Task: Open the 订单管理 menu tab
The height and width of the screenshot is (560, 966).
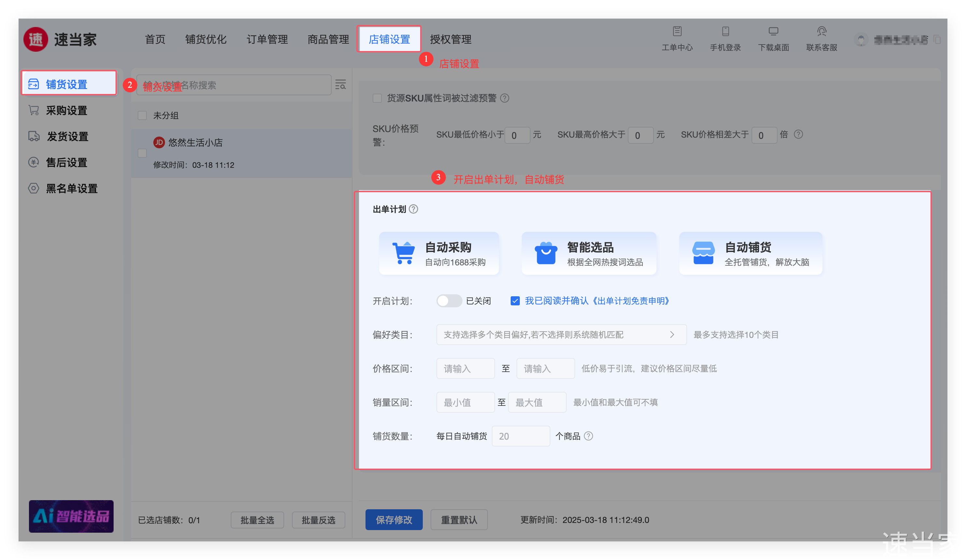Action: pyautogui.click(x=267, y=39)
